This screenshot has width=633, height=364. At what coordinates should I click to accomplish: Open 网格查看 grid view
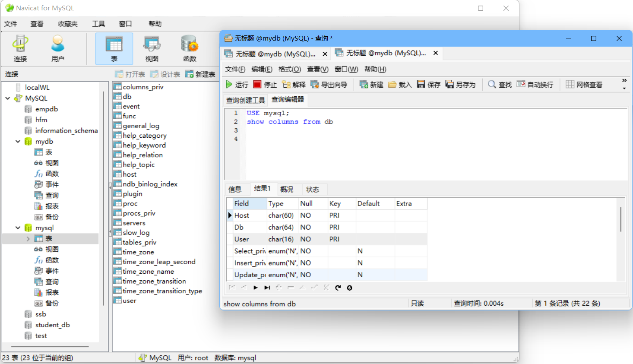tap(584, 85)
